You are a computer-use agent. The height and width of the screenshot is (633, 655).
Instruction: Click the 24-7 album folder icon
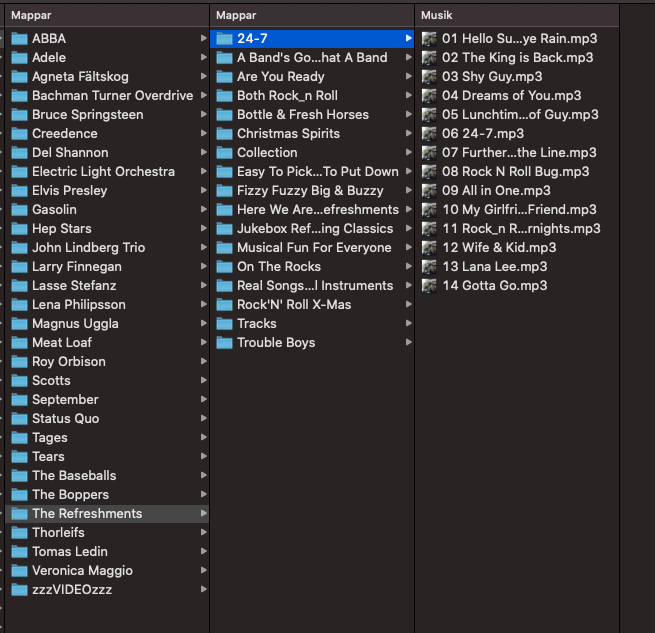coord(224,39)
